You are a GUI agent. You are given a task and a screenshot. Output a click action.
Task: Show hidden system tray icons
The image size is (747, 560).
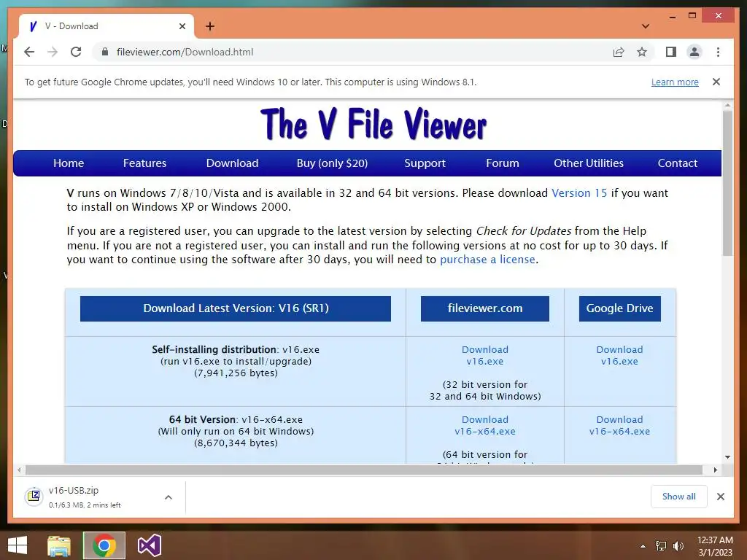[x=643, y=546]
